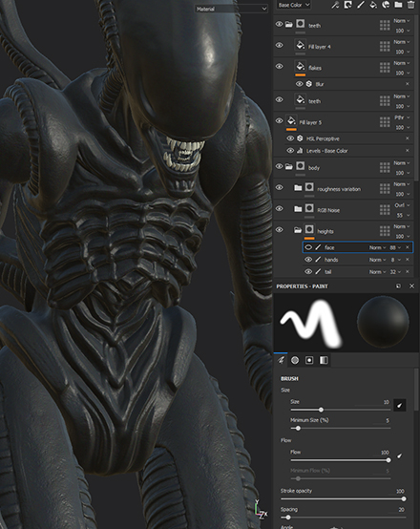Image resolution: width=420 pixels, height=529 pixels.
Task: Click the Size value field showing 10
Action: (387, 402)
